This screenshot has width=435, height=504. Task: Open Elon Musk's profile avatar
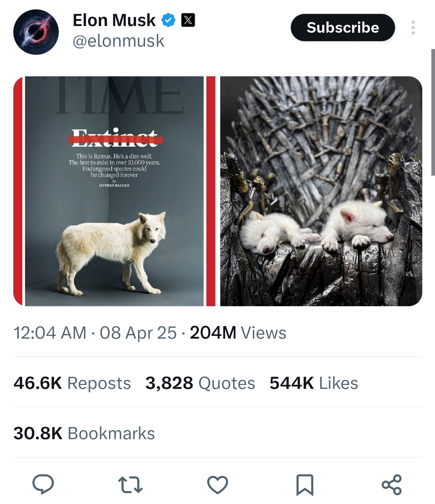click(x=36, y=32)
